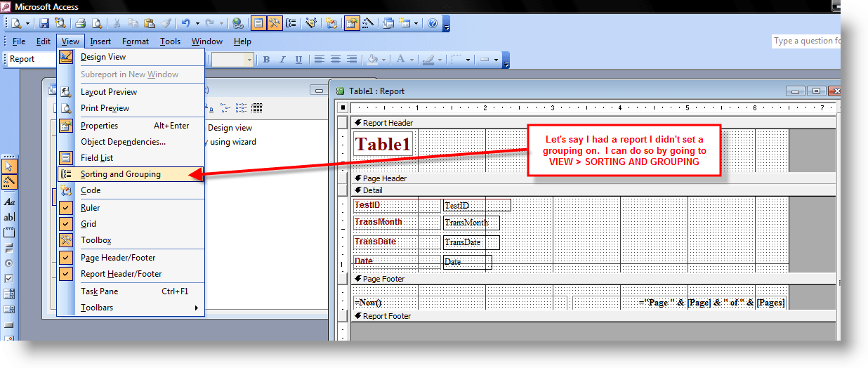Choose Sorting and Grouping menu item

point(131,174)
